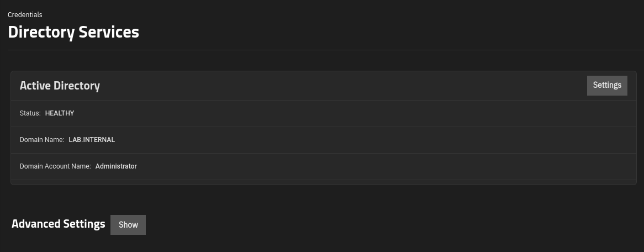This screenshot has height=252, width=644.
Task: Click "Domain" in Domain Account Name label
Action: (31, 166)
